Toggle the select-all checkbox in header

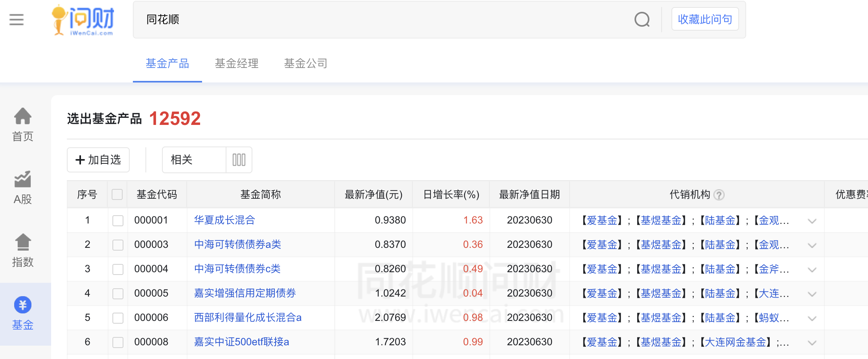(117, 194)
